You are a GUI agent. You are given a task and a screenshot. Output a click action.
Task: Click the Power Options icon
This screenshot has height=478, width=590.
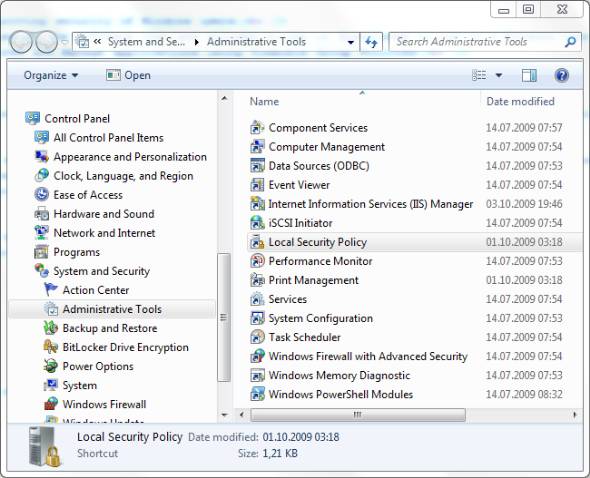pyautogui.click(x=50, y=366)
